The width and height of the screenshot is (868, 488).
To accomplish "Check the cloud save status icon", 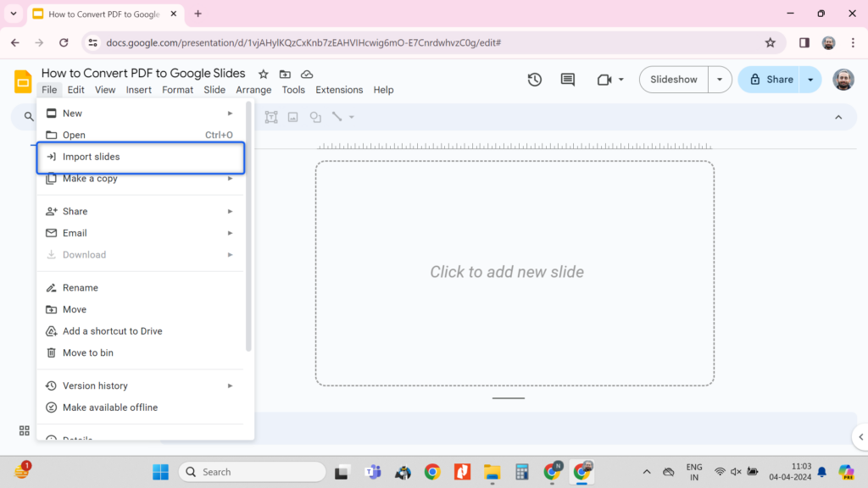I will [307, 74].
